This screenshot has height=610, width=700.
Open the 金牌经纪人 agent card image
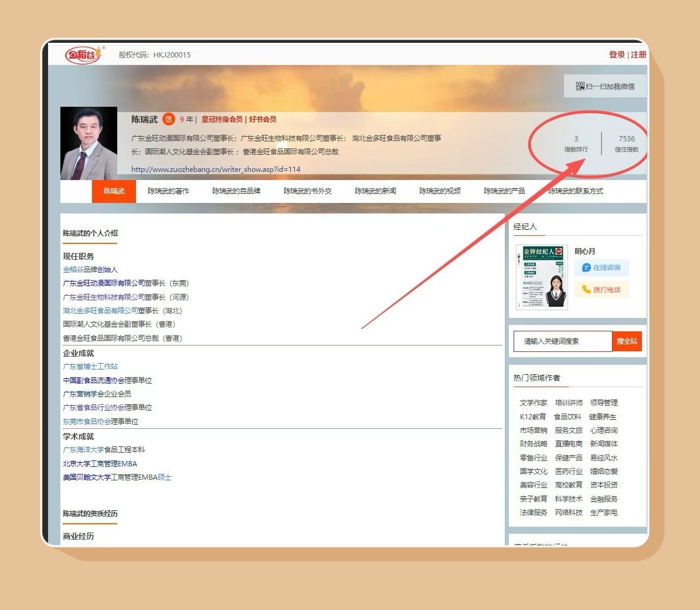coord(542,277)
